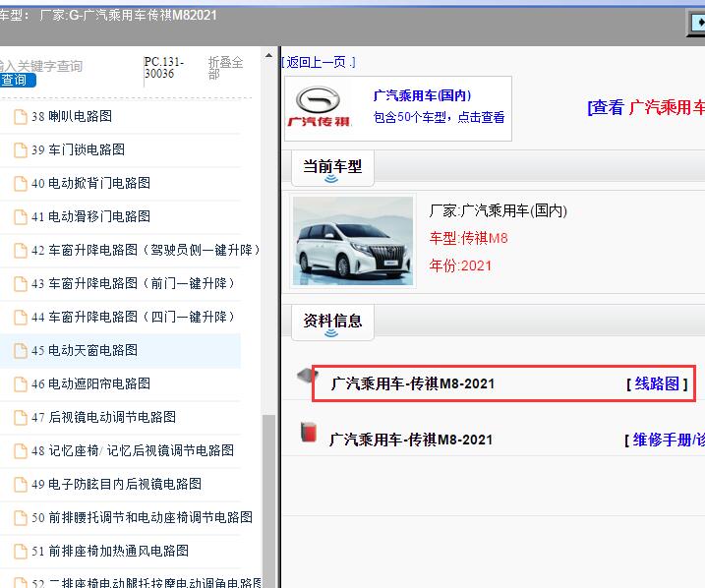Open 51 前排座椅加热通风电路图
Screen dimensions: 705x588
pos(110,552)
